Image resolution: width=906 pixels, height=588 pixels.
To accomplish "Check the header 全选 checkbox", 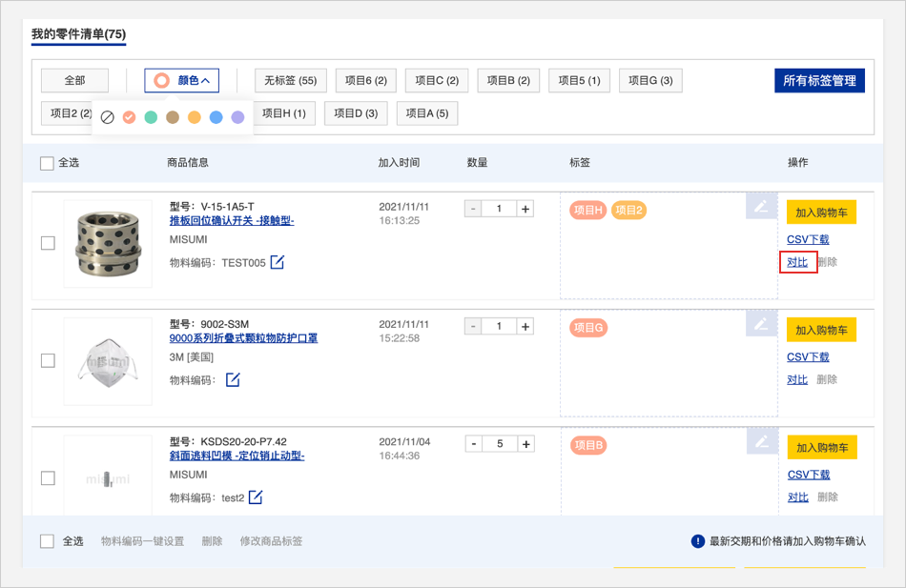I will click(47, 163).
